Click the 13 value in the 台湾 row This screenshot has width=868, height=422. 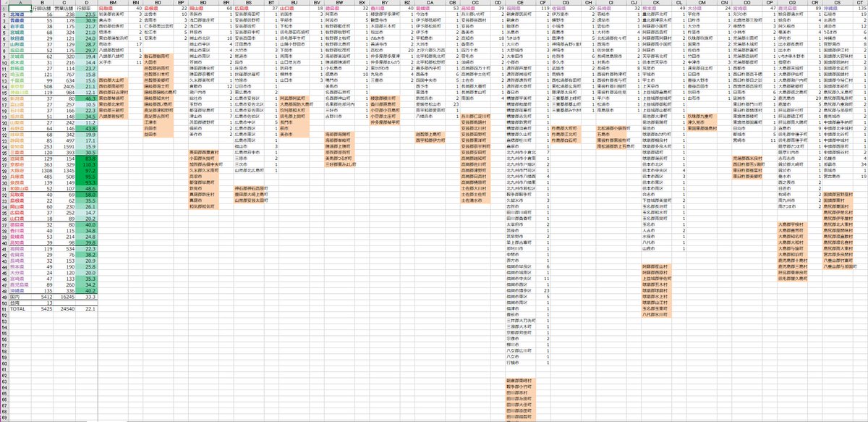pyautogui.click(x=43, y=303)
